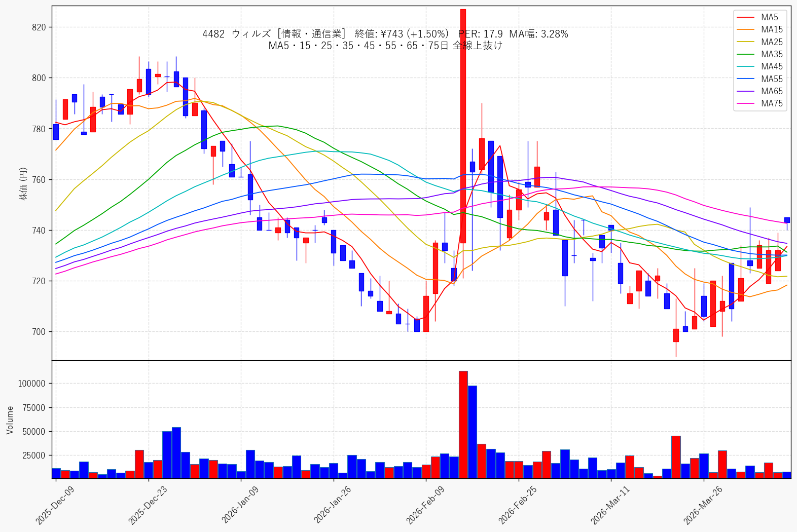Click the MA15 legend label
797x532 pixels.
(x=772, y=29)
